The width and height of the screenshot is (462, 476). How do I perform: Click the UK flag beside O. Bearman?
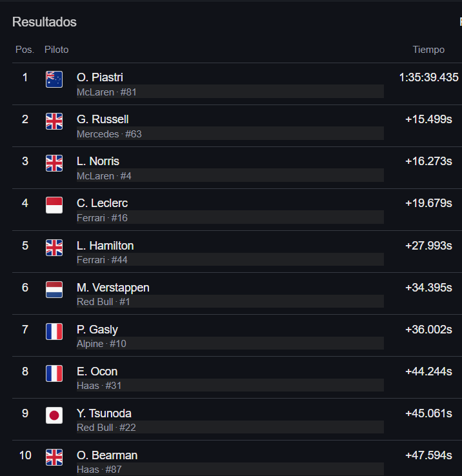[x=54, y=457]
